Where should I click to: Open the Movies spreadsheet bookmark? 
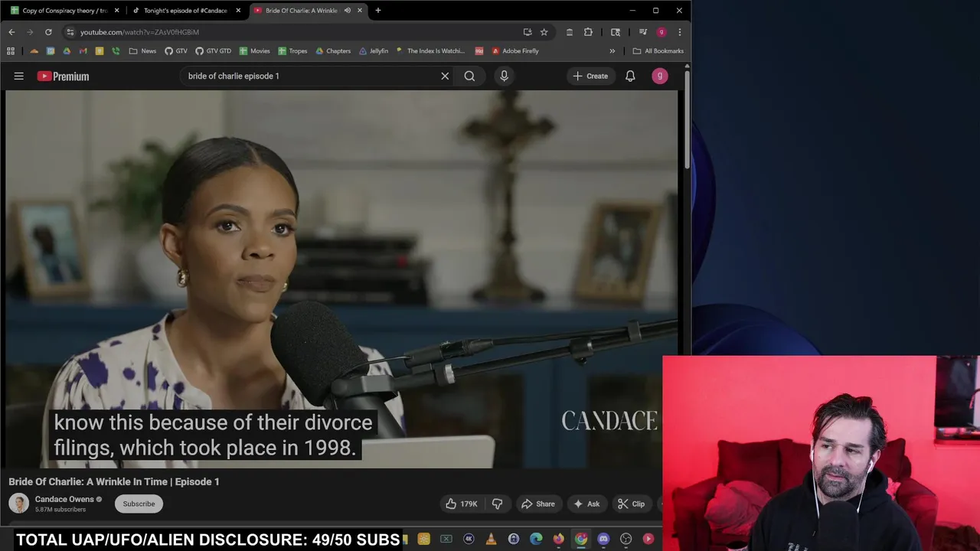(x=254, y=51)
